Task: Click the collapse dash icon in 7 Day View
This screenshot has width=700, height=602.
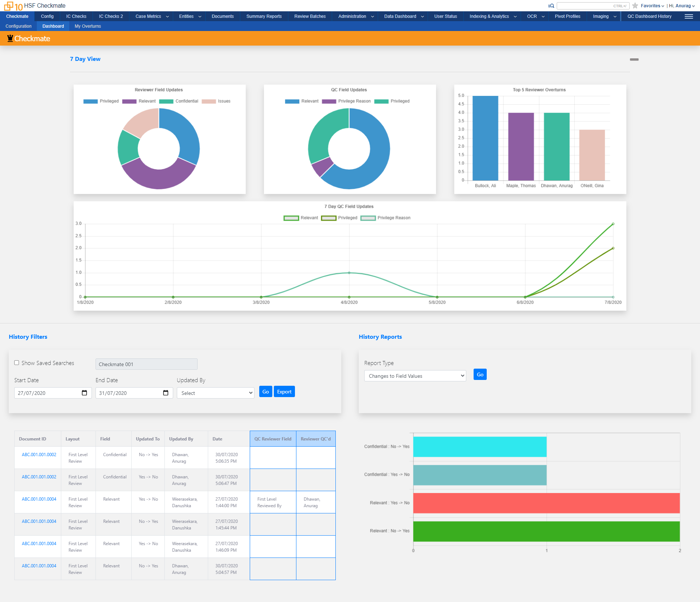Action: click(x=634, y=59)
